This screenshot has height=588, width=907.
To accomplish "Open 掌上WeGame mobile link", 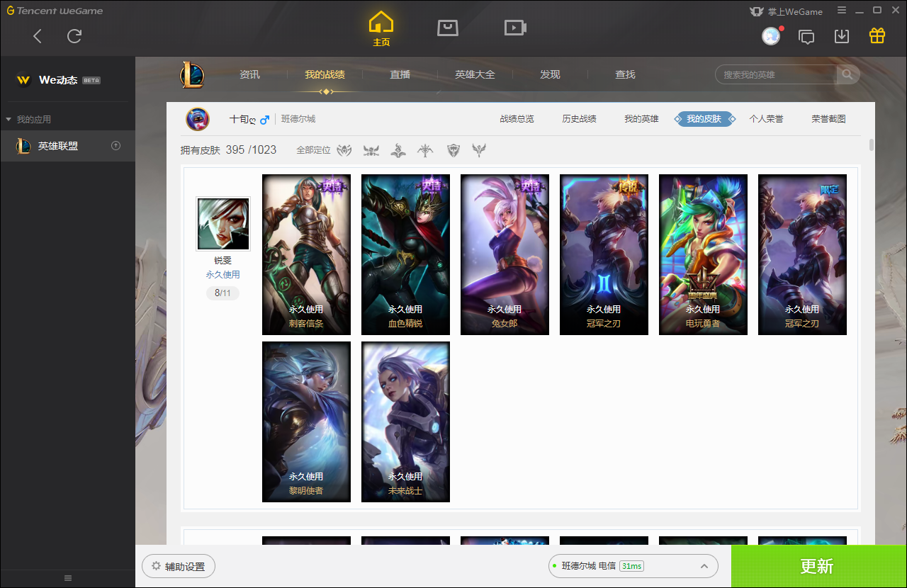I will pyautogui.click(x=786, y=11).
